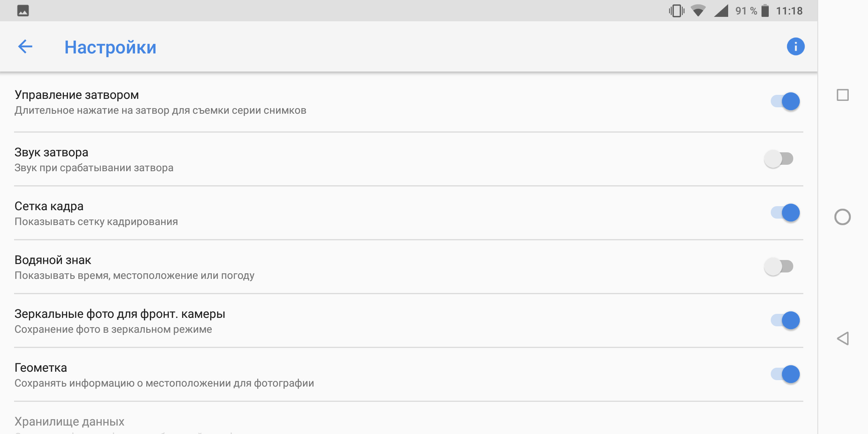Tap the 11:18 clock in status bar
Viewport: 868px width, 434px height.
(x=789, y=11)
